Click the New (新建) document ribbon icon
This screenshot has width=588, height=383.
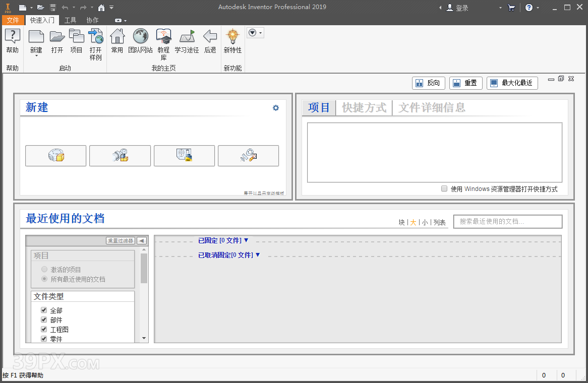[36, 37]
